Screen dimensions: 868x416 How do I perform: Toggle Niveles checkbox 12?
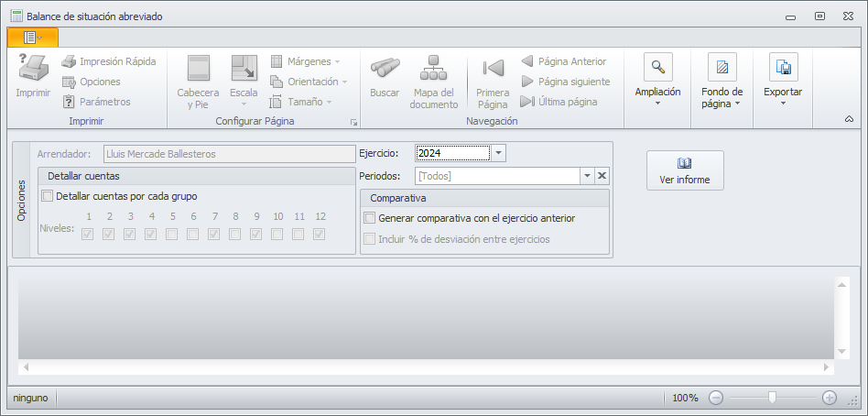click(x=319, y=235)
